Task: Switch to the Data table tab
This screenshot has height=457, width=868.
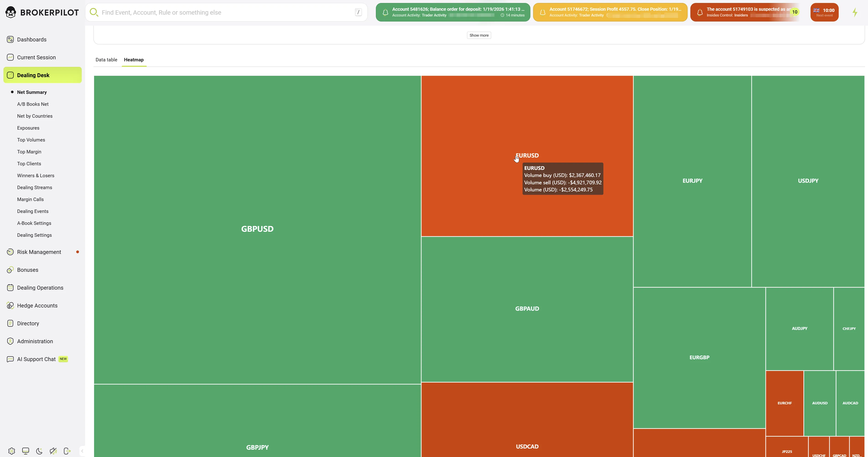Action: 106,60
